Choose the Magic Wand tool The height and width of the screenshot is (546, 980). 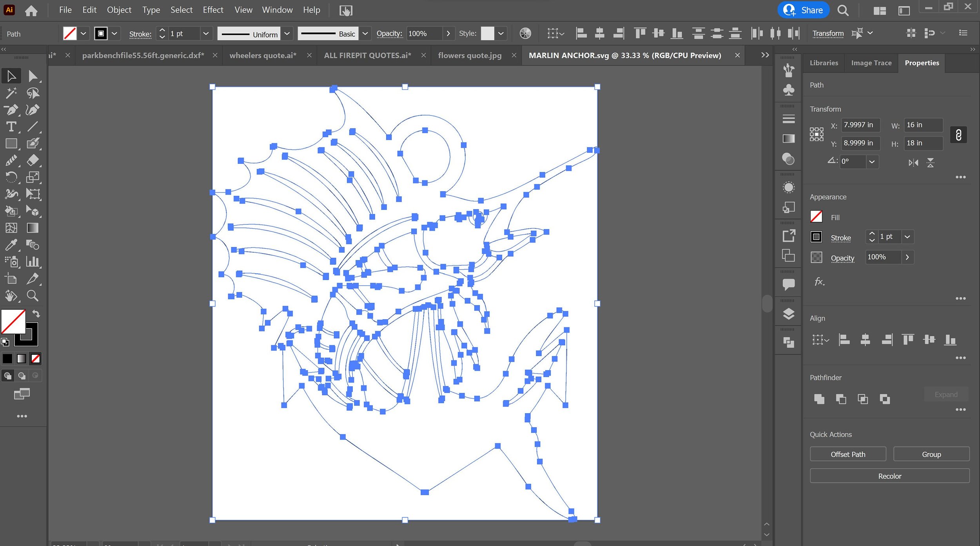[11, 93]
